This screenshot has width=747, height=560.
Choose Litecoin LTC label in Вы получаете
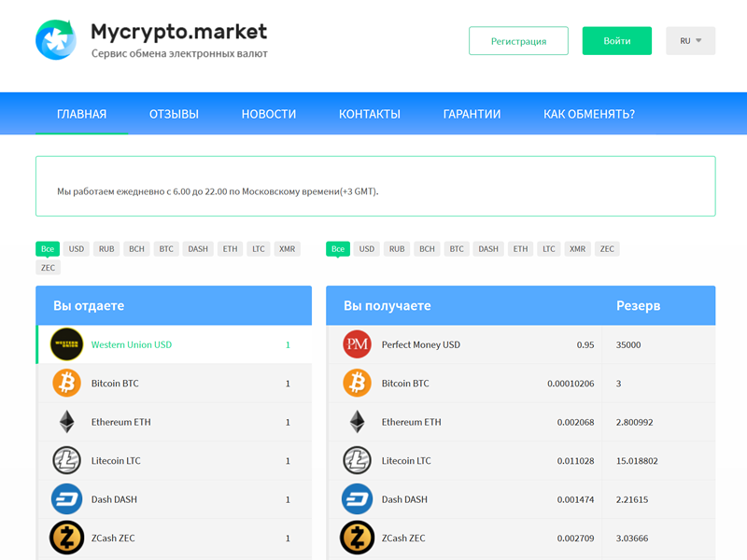pos(406,461)
